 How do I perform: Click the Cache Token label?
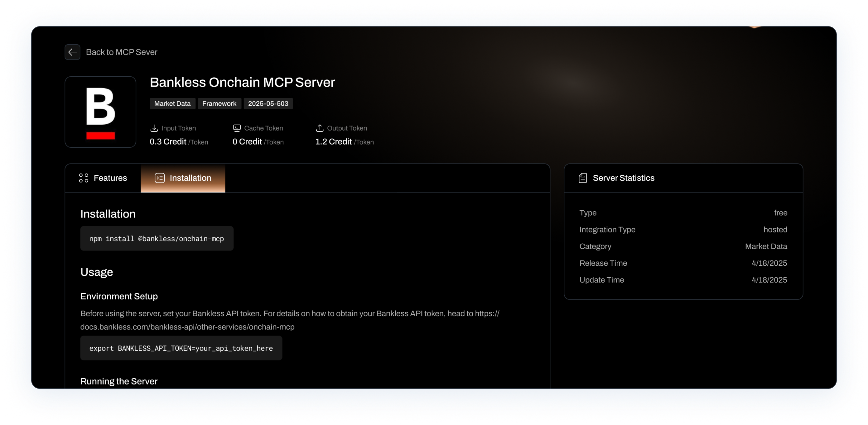pos(263,128)
